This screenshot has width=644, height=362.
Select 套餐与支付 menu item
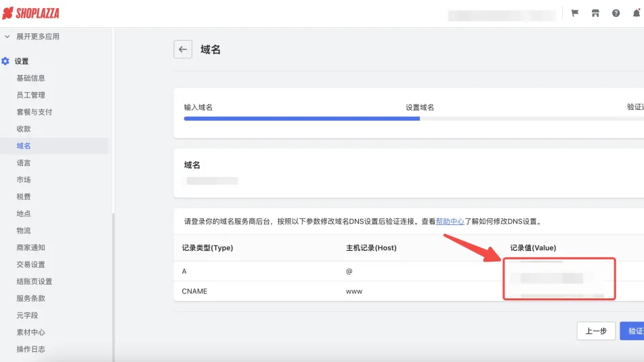(x=34, y=112)
